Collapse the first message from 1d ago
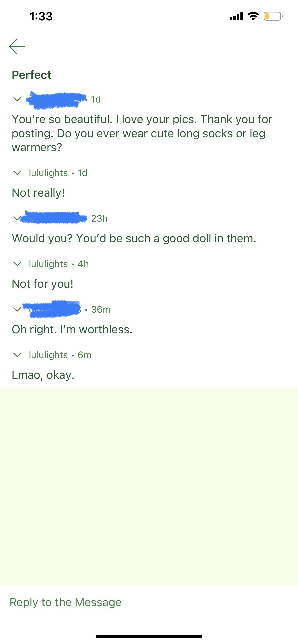This screenshot has width=298, height=644. click(17, 99)
